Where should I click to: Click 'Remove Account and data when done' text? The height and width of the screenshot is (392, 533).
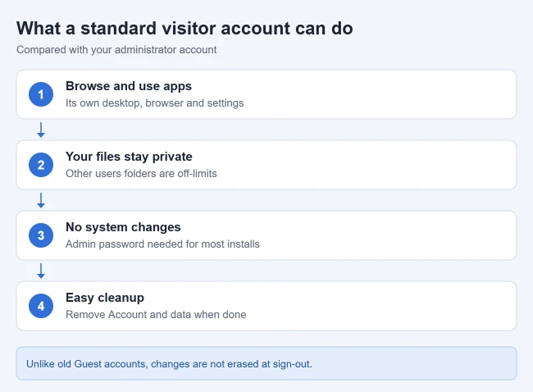156,314
